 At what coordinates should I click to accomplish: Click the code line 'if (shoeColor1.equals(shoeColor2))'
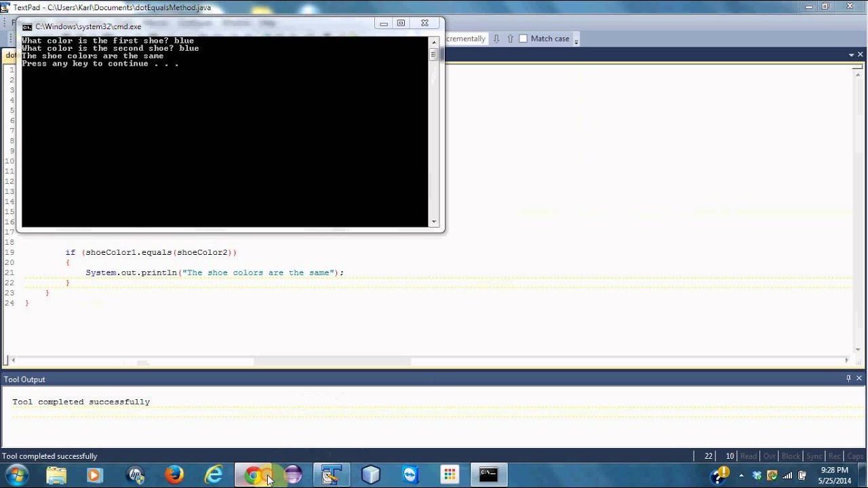[151, 252]
